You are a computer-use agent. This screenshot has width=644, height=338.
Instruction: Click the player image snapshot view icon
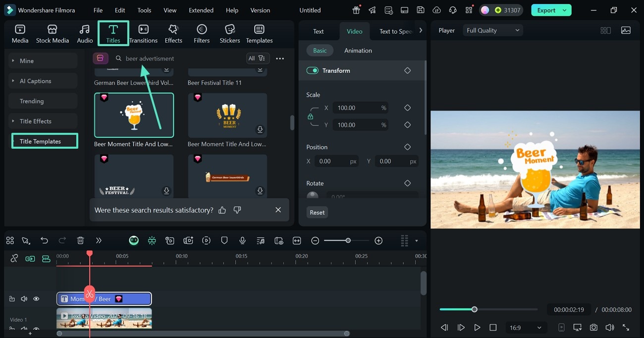click(626, 30)
